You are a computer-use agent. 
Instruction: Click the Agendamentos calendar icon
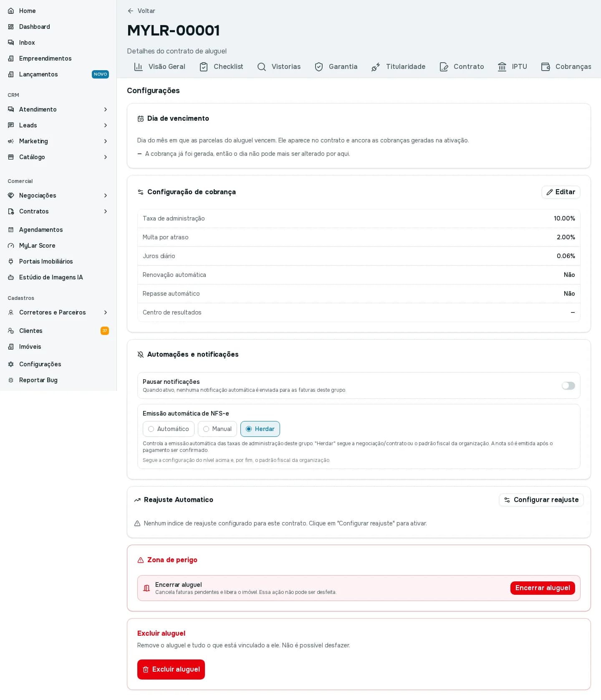click(x=11, y=230)
